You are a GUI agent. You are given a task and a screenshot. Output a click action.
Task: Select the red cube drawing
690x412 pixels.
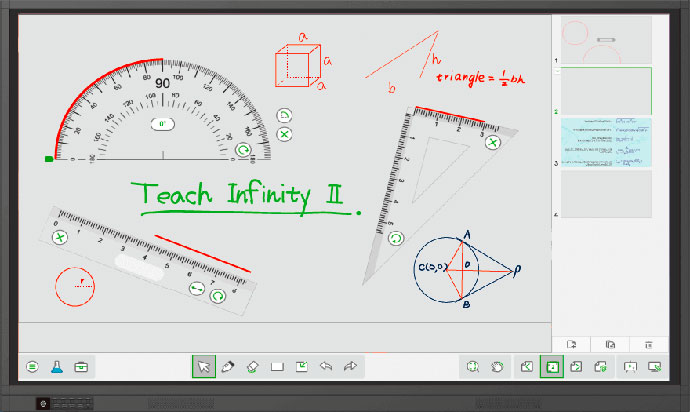(x=298, y=65)
